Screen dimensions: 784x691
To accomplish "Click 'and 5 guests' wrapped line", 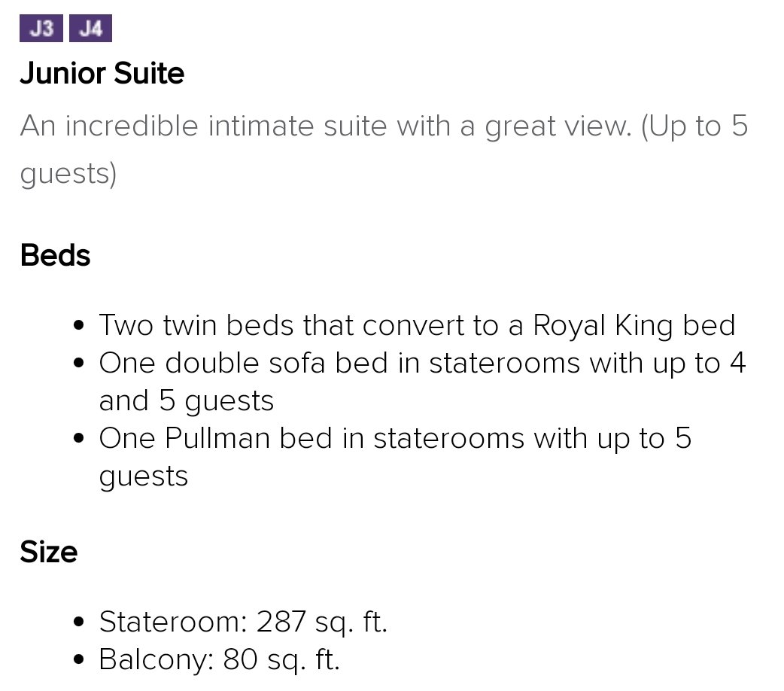I will point(187,400).
